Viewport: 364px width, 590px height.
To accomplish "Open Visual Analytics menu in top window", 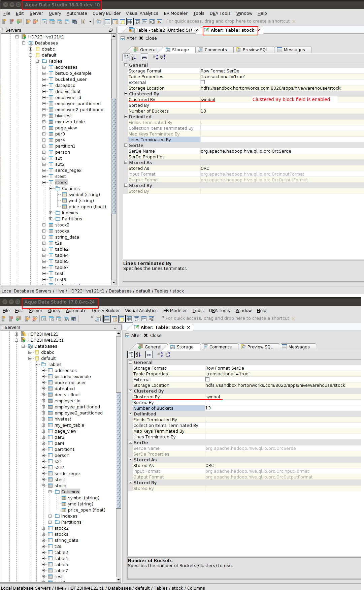I will 142,13.
